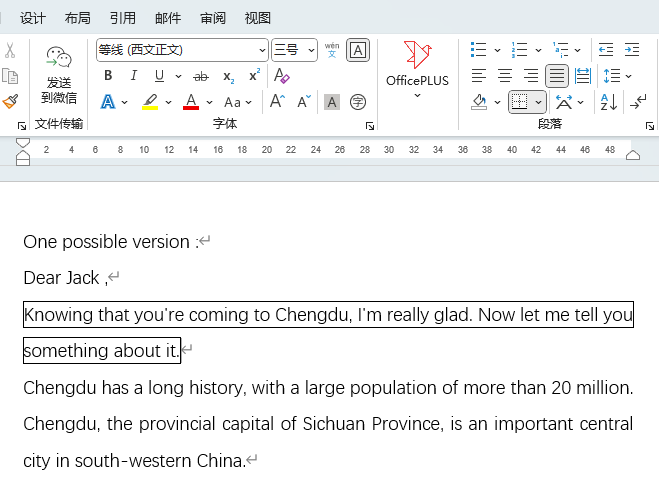Toggle subscript formatting
659x480 pixels.
click(228, 76)
